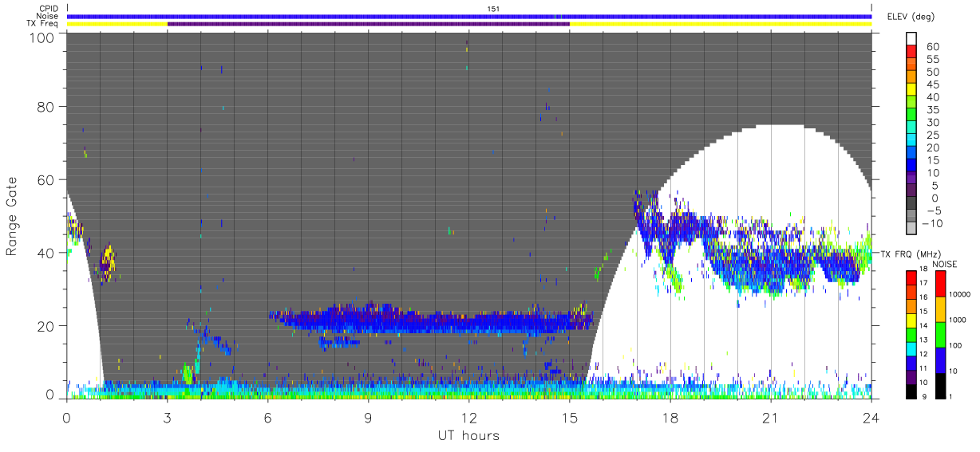Click the UT hours tick label 3
980x452 pixels.
click(x=168, y=416)
